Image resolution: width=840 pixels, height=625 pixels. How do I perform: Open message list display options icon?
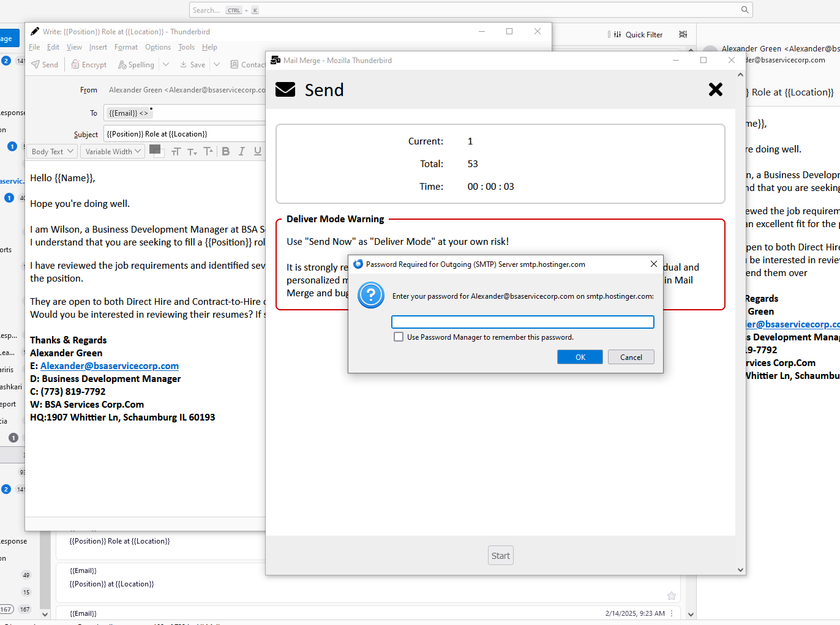pos(683,35)
